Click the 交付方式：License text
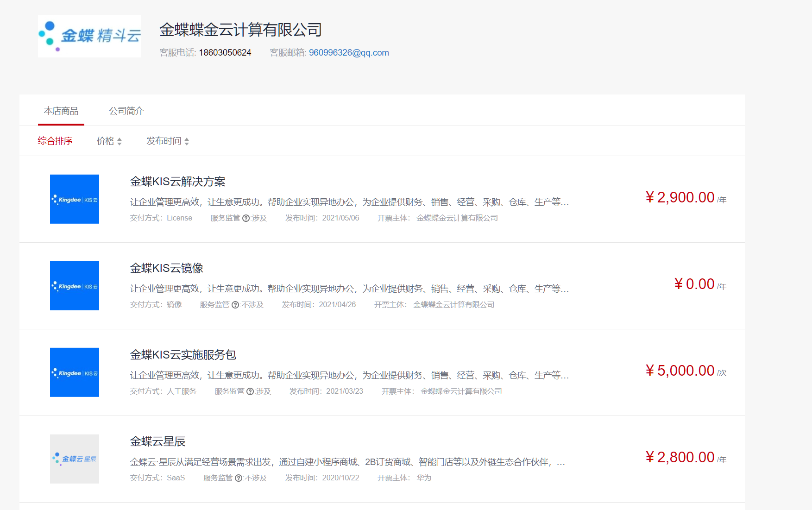812x510 pixels. coord(161,218)
